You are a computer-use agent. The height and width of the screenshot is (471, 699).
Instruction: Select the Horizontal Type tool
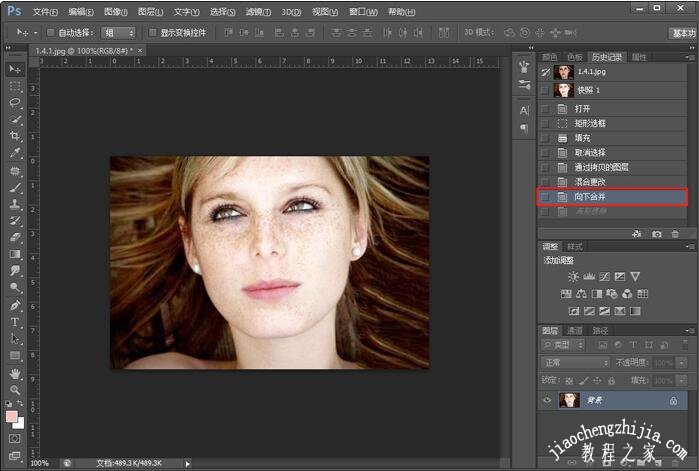(15, 322)
